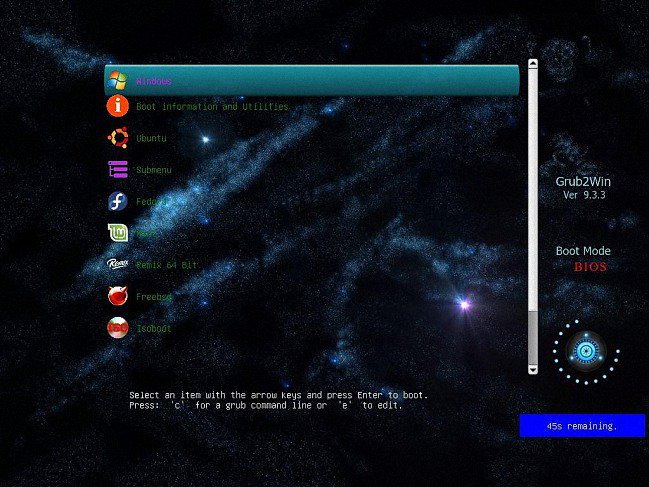The width and height of the screenshot is (649, 487).
Task: Select the Fedora boot entry
Action: (151, 202)
